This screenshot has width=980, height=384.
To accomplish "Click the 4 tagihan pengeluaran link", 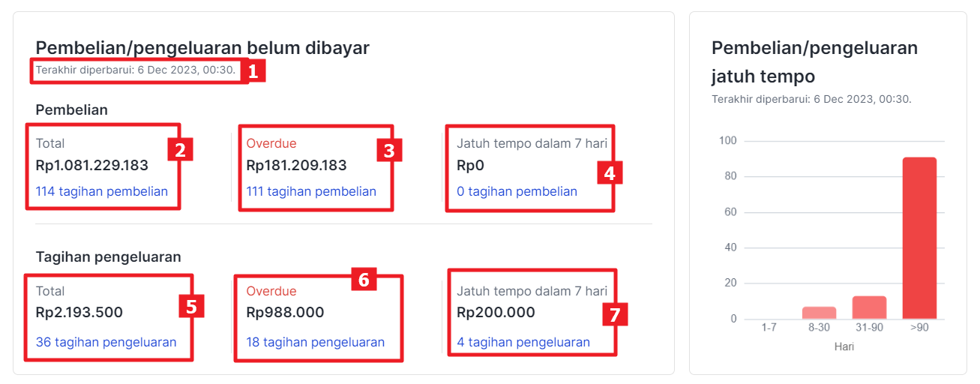I will pyautogui.click(x=523, y=342).
